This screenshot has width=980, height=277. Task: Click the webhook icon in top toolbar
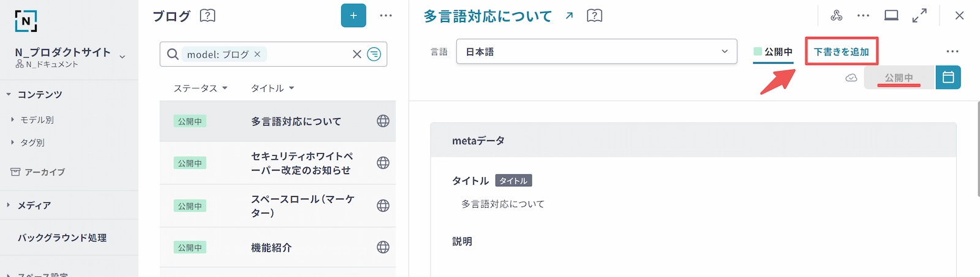(x=836, y=15)
